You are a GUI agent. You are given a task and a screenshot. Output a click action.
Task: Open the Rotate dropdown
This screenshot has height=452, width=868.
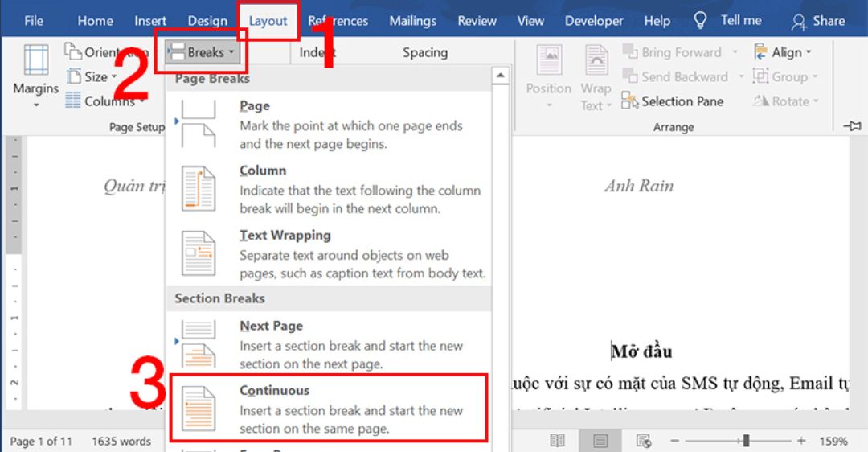coord(785,101)
